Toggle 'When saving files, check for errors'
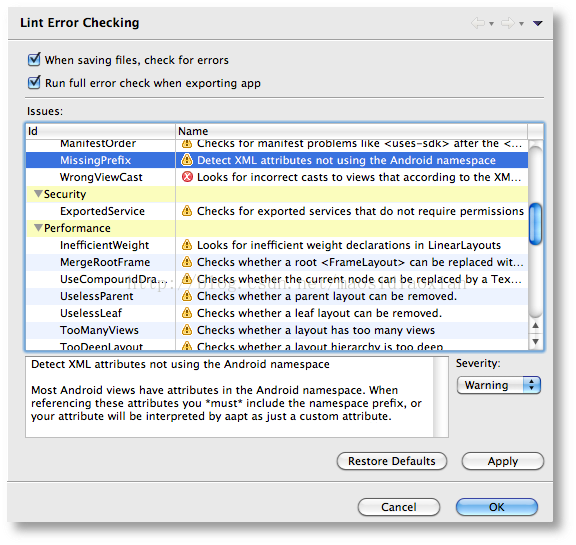The image size is (576, 545). [x=34, y=59]
